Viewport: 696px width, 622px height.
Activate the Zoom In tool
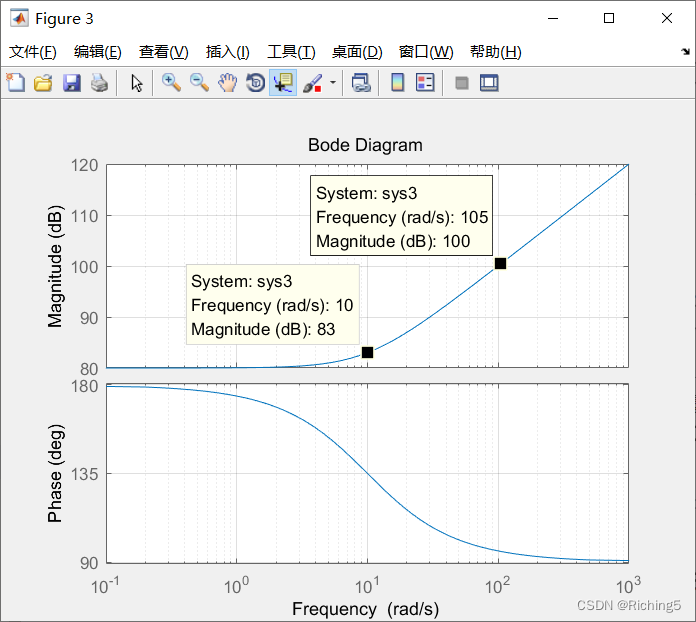click(171, 83)
